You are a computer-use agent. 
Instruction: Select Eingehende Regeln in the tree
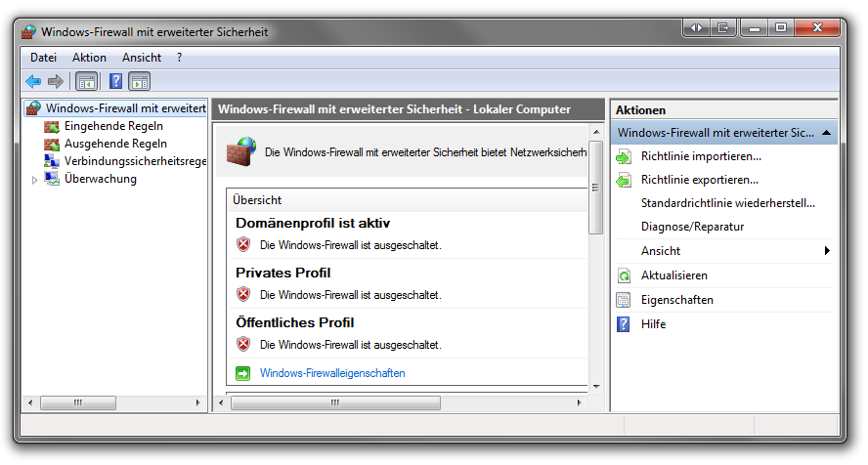[112, 126]
